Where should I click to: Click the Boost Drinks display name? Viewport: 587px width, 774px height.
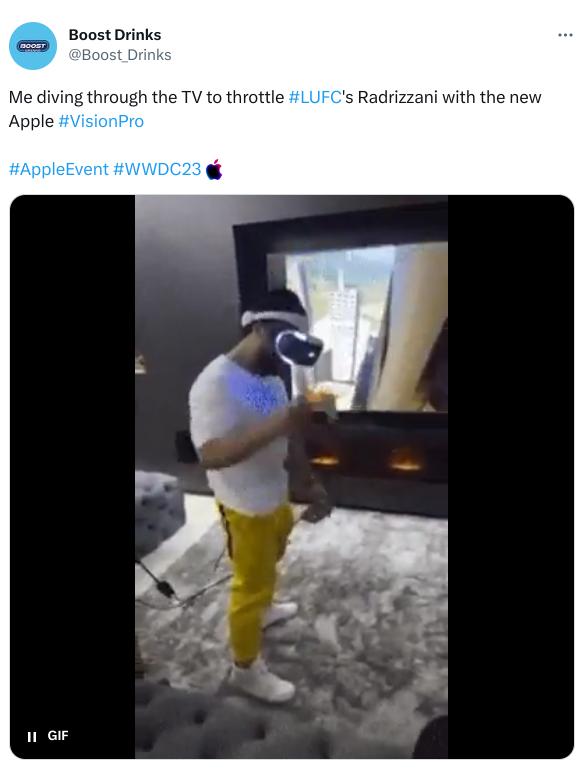coord(115,35)
